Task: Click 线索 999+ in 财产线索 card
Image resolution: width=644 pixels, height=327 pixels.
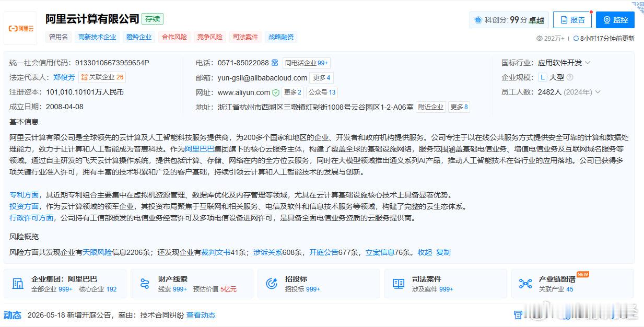Action: coord(172,289)
